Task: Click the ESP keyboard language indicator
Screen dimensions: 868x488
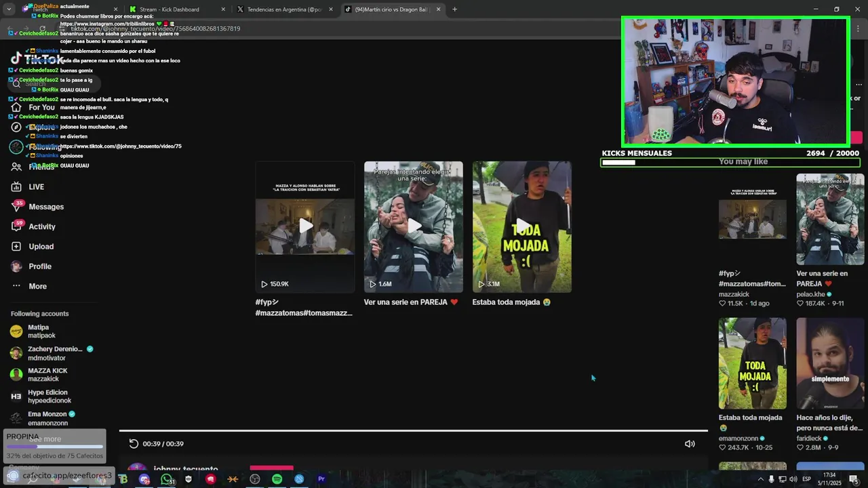Action: tap(807, 479)
